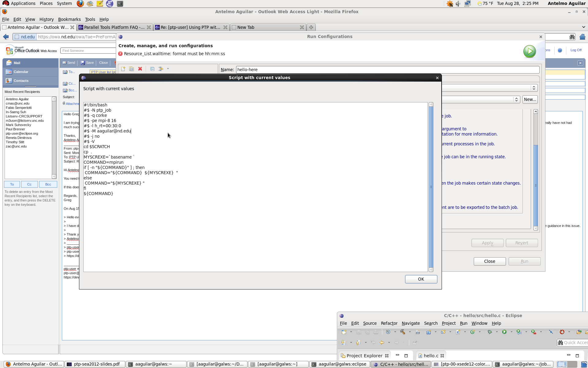Click the Log Off link in Outlook
Image resolution: width=588 pixels, height=368 pixels.
576,50
